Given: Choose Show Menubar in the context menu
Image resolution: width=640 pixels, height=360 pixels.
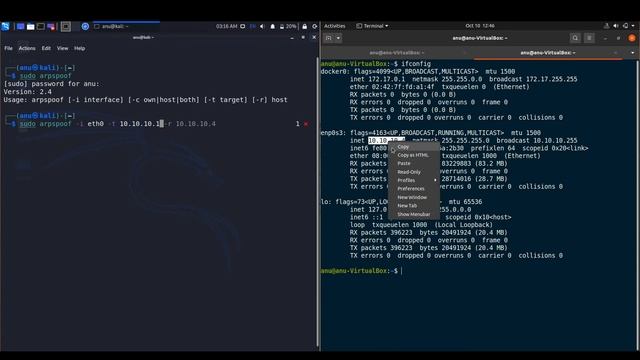Looking at the screenshot, I should [x=414, y=214].
